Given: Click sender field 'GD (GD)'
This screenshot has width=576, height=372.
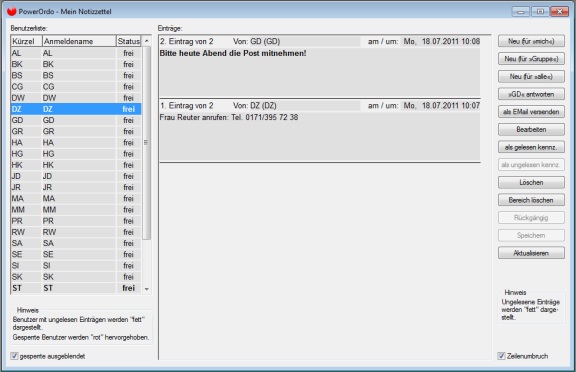Looking at the screenshot, I should point(305,41).
